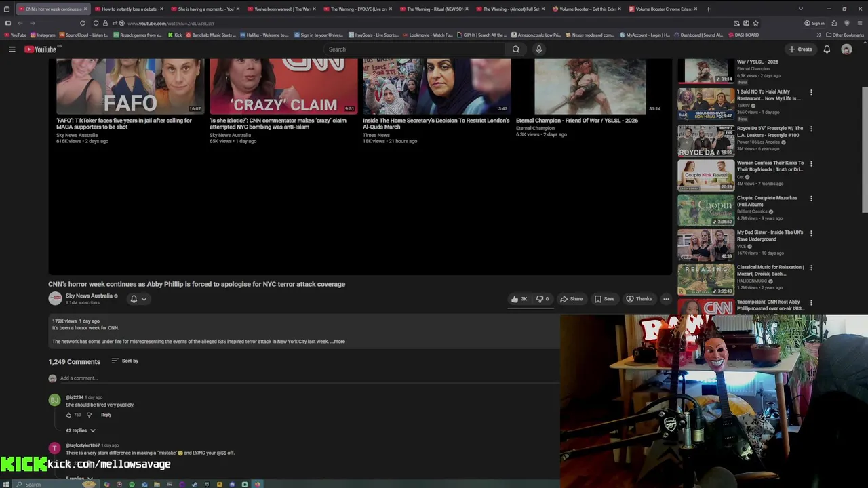The height and width of the screenshot is (488, 868).
Task: Reload the page with the refresh icon
Action: [x=83, y=23]
